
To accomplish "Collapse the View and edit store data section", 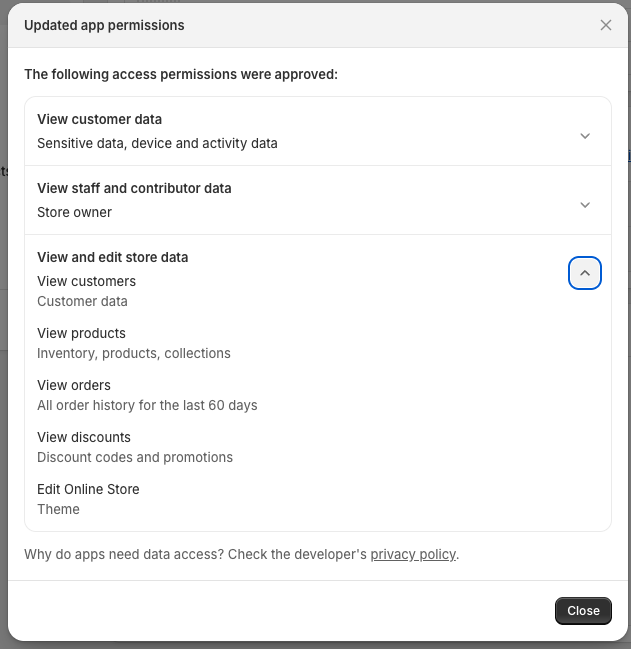I will [585, 273].
